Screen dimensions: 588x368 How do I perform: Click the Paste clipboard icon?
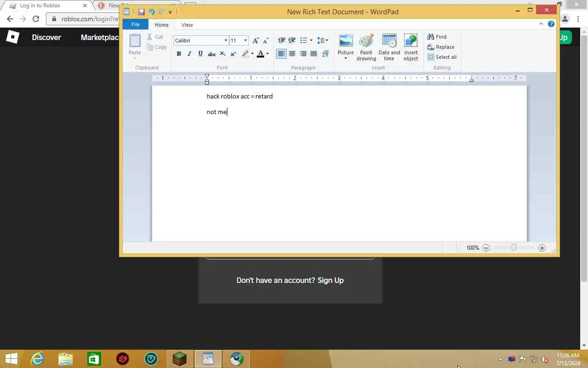pos(135,40)
